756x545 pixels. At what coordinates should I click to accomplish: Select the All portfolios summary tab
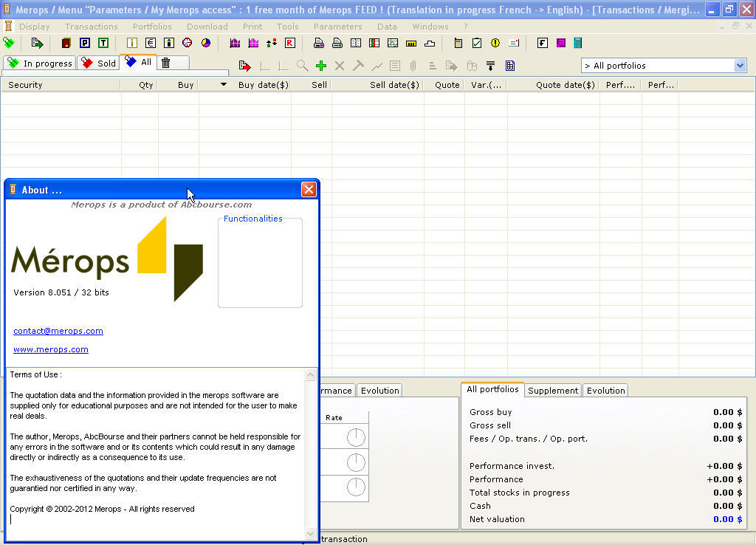click(x=492, y=389)
